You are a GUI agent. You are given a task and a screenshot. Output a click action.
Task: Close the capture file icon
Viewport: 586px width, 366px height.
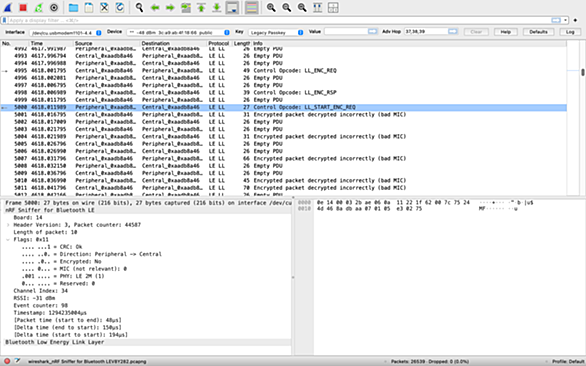point(104,7)
